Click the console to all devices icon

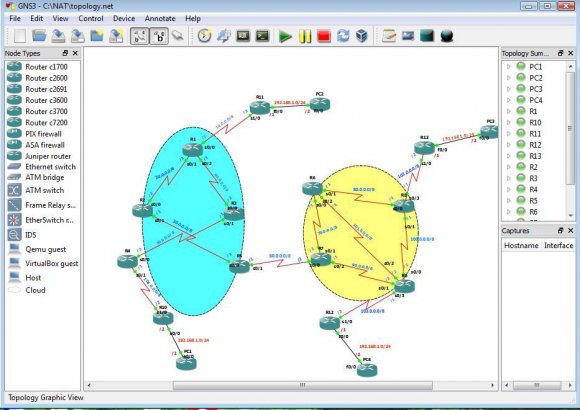tap(262, 36)
